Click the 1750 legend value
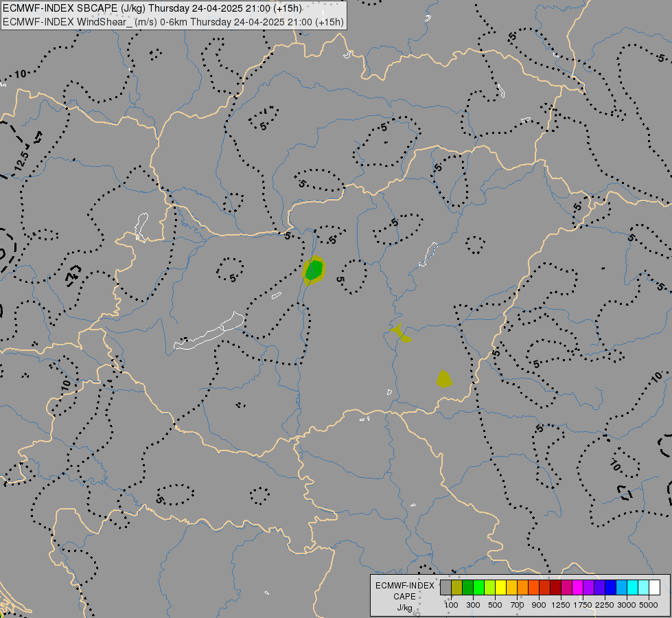Screen dimensions: 672x618 click(x=583, y=605)
